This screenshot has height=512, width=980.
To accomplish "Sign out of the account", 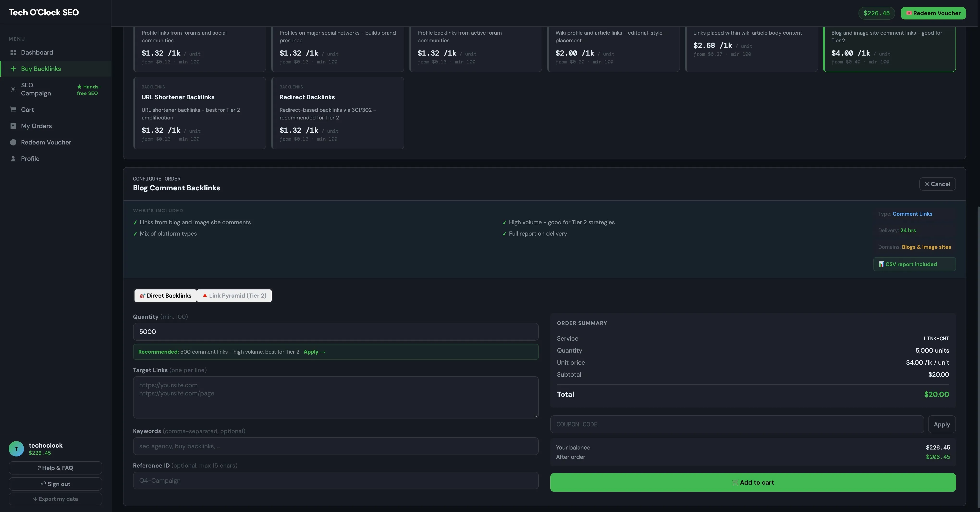I will [55, 484].
